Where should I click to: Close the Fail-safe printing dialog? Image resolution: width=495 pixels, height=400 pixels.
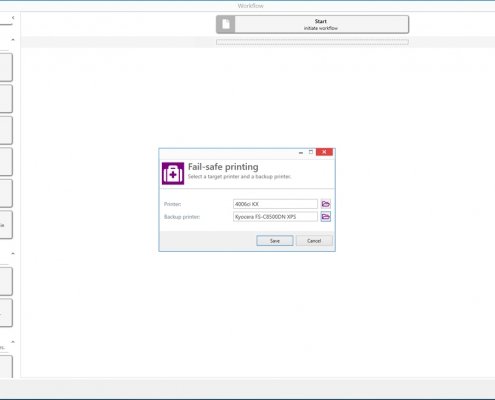coord(324,152)
